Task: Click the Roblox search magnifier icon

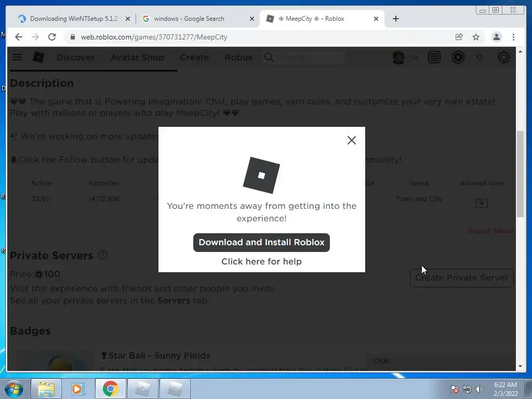Action: (x=269, y=57)
